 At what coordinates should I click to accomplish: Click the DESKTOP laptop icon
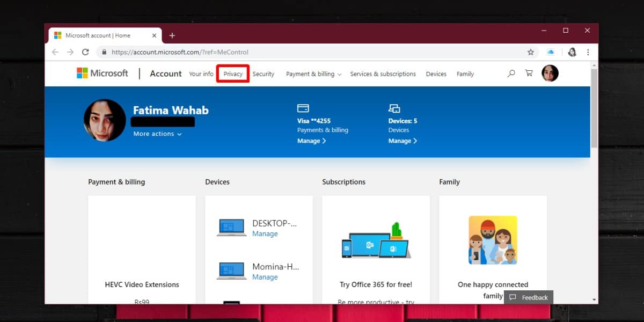pyautogui.click(x=232, y=228)
